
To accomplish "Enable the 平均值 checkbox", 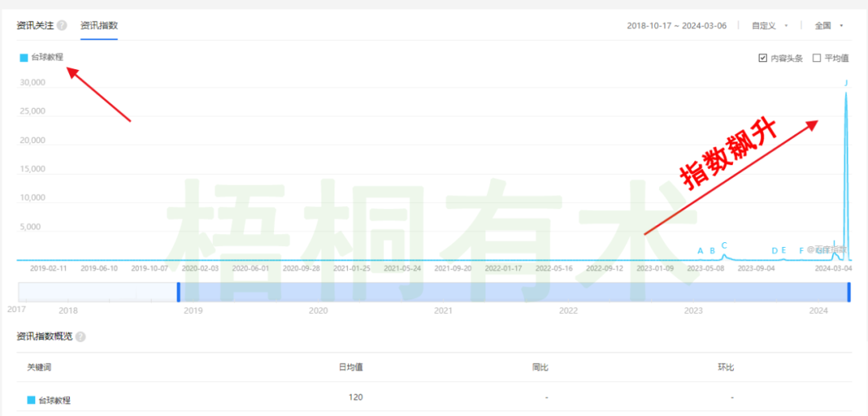I will point(817,58).
